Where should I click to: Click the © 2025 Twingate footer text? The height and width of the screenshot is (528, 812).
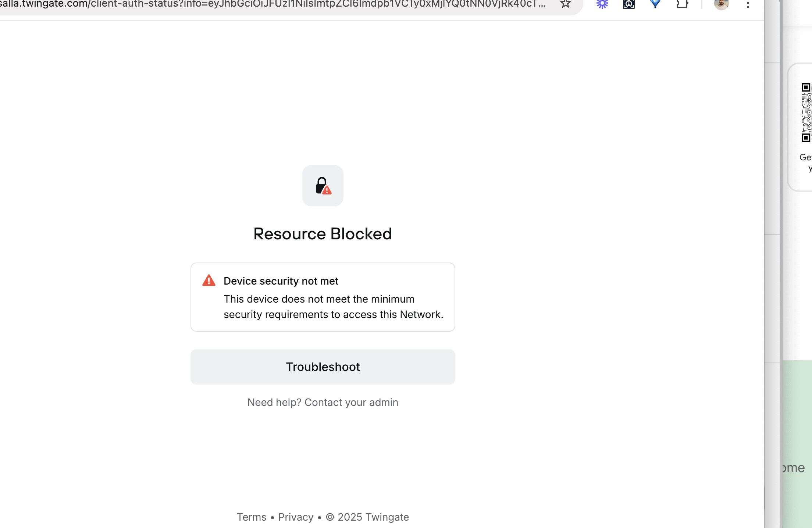pyautogui.click(x=367, y=517)
